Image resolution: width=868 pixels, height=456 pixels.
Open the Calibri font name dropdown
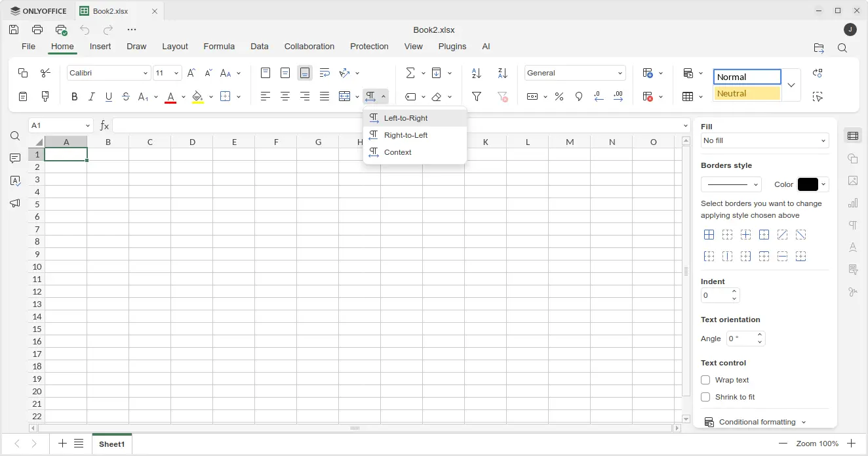(x=109, y=73)
